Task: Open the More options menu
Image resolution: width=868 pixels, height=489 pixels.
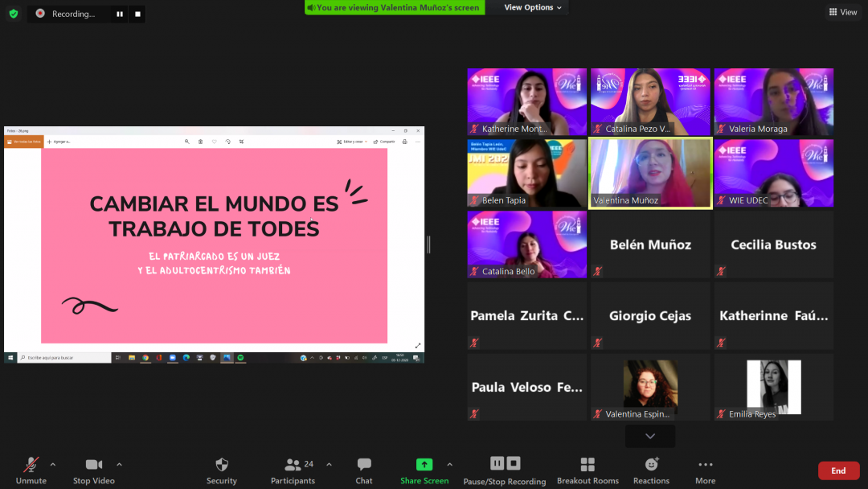Action: pos(705,470)
